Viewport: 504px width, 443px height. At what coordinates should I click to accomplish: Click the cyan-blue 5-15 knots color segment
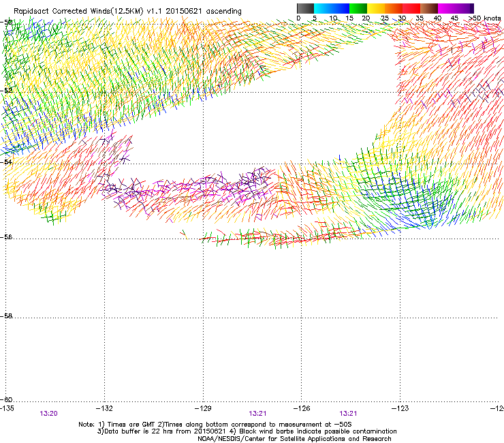tap(332, 8)
